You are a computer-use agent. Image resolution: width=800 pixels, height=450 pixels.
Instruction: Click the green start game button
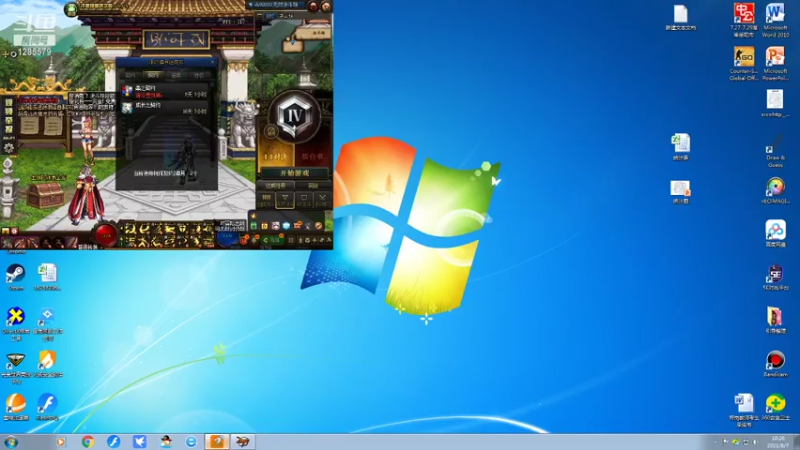pos(294,173)
